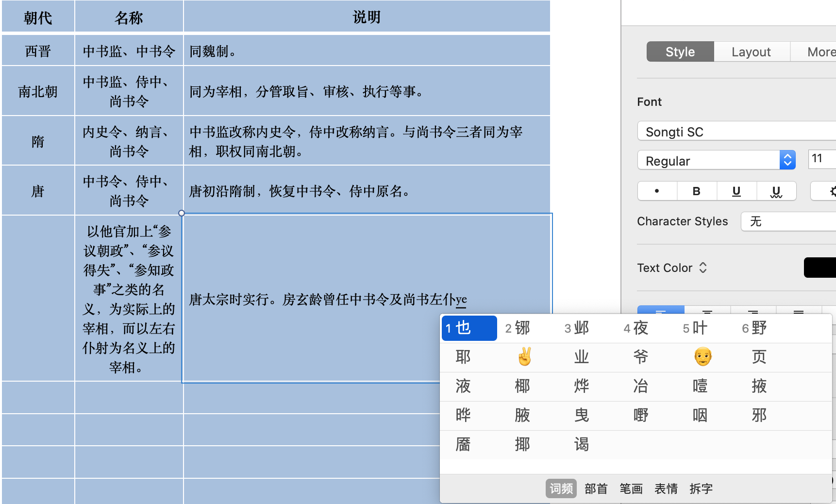Expand the Text Color type selector arrows

click(703, 268)
